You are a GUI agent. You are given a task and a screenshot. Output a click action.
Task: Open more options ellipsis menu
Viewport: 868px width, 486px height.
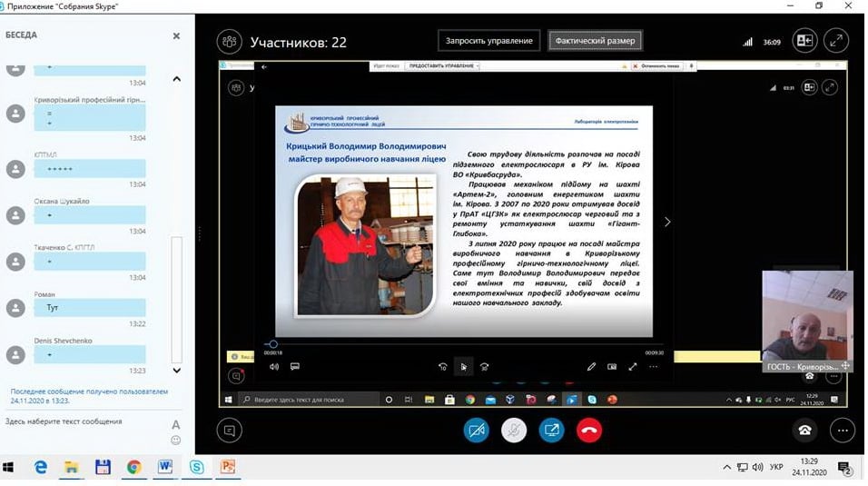pos(843,430)
